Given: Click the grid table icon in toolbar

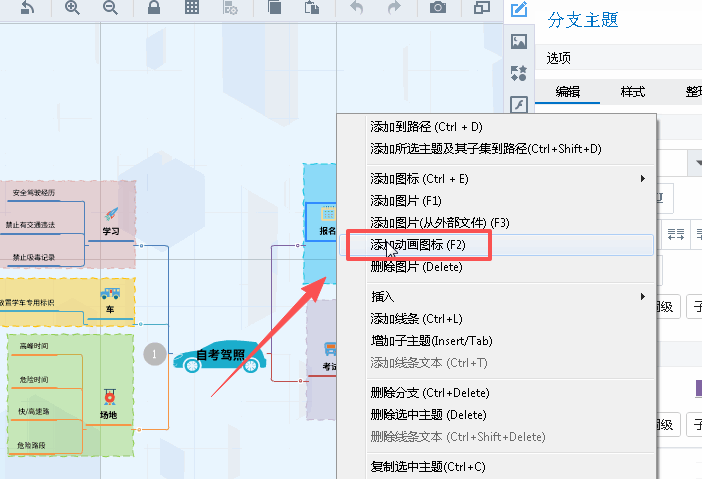Looking at the screenshot, I should 192,8.
